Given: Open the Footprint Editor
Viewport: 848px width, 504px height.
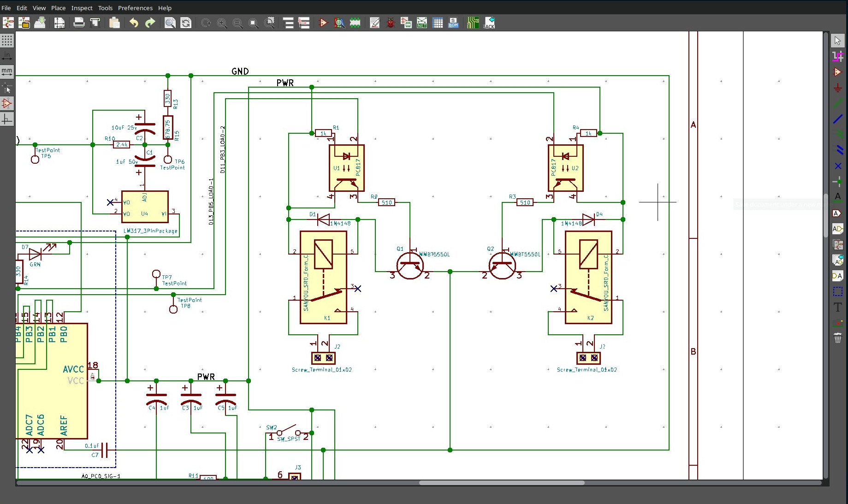Looking at the screenshot, I should [x=355, y=23].
